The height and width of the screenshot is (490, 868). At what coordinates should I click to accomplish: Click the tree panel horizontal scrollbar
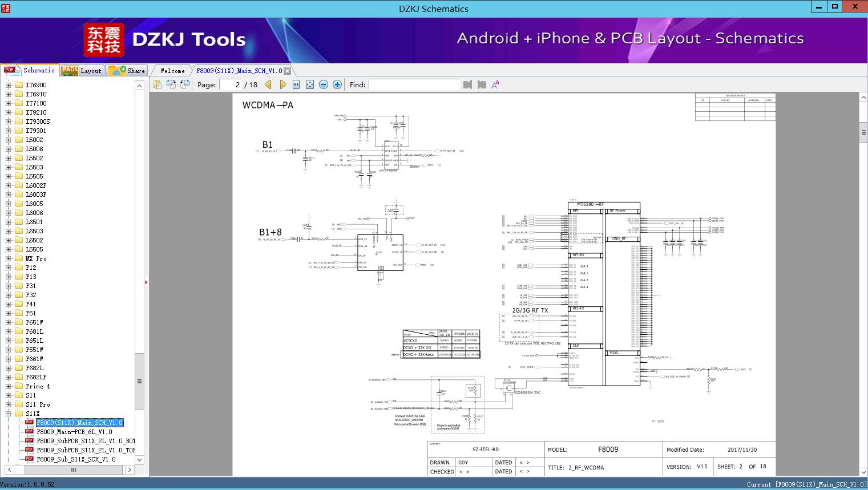tap(73, 469)
